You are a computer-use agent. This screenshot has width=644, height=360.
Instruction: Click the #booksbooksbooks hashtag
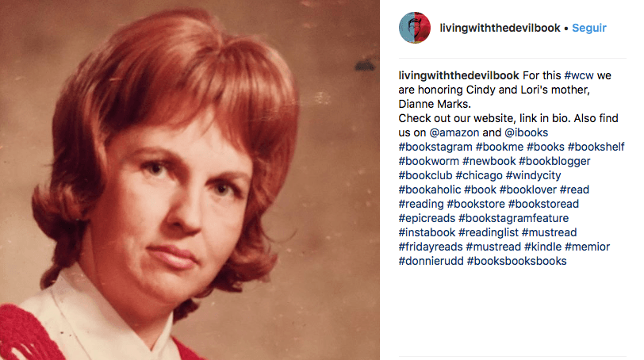(516, 261)
